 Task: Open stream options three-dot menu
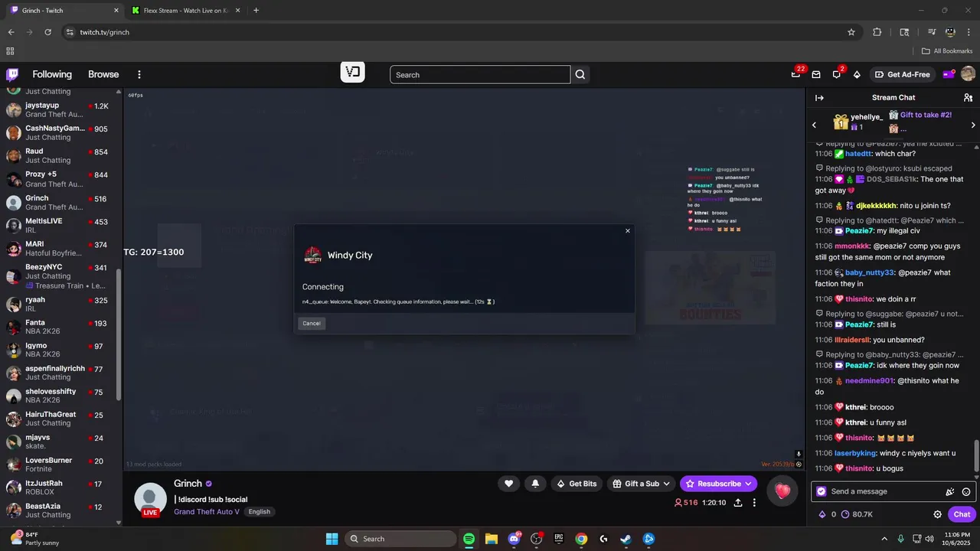point(754,503)
